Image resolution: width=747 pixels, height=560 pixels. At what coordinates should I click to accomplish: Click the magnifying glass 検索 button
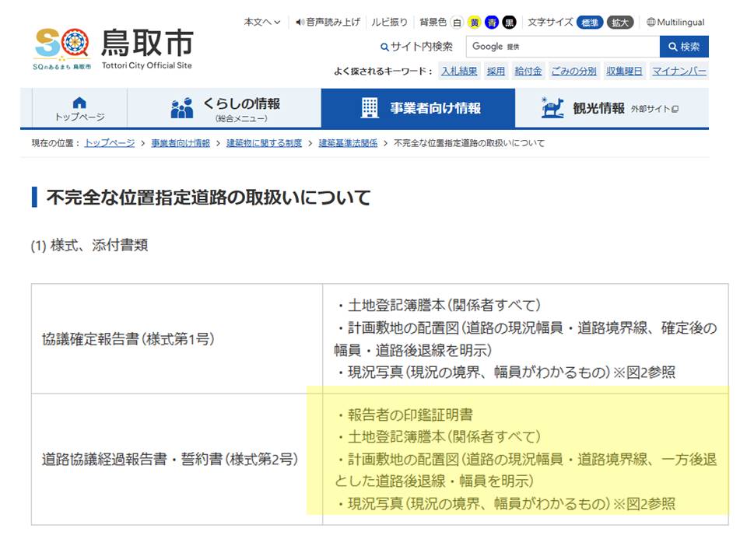click(x=684, y=47)
